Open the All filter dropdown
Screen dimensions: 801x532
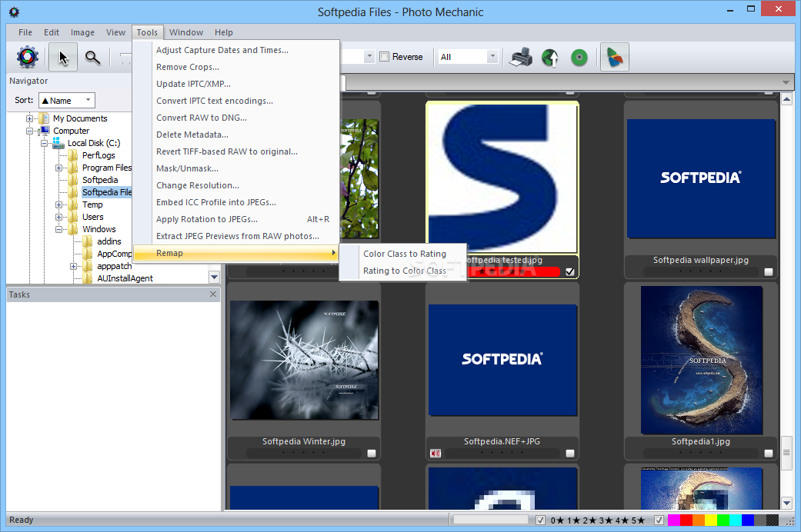492,56
